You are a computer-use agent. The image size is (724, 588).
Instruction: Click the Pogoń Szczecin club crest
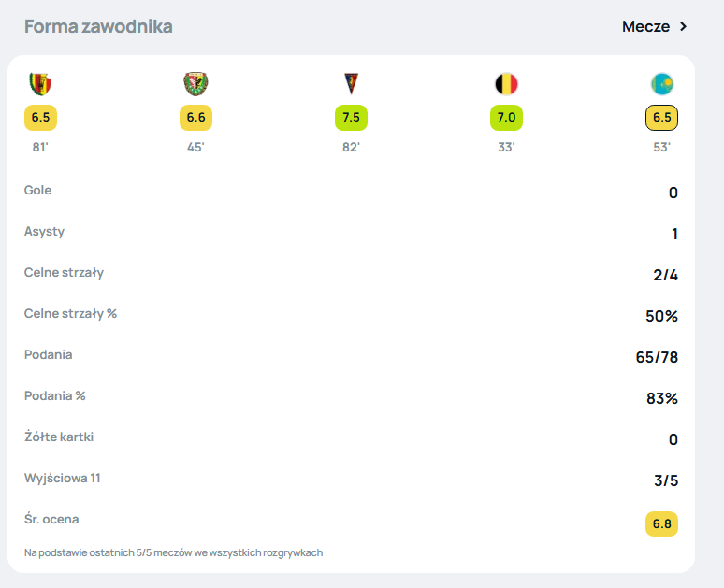tap(351, 84)
